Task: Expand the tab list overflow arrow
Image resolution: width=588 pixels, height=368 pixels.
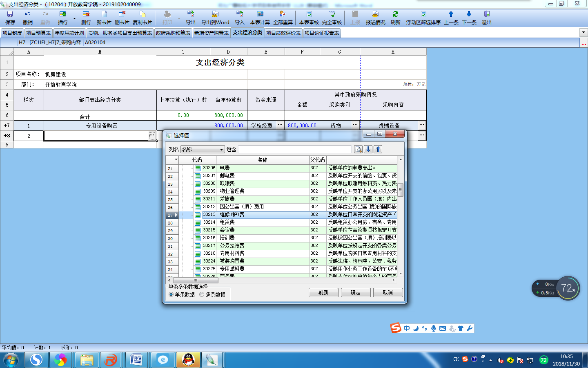Action: tap(583, 33)
